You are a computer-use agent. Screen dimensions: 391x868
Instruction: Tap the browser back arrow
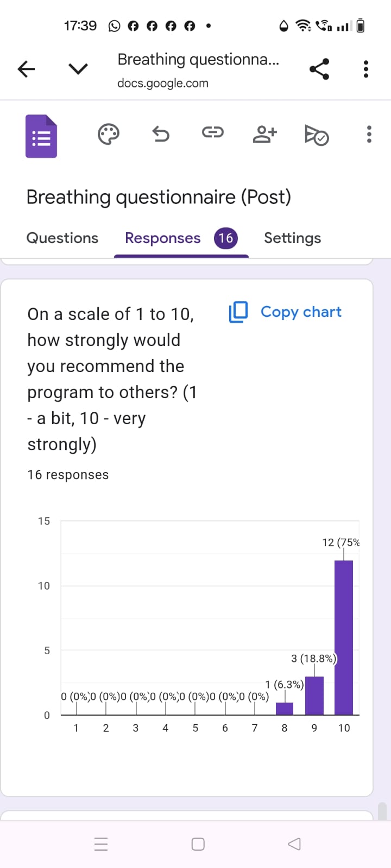pyautogui.click(x=26, y=69)
